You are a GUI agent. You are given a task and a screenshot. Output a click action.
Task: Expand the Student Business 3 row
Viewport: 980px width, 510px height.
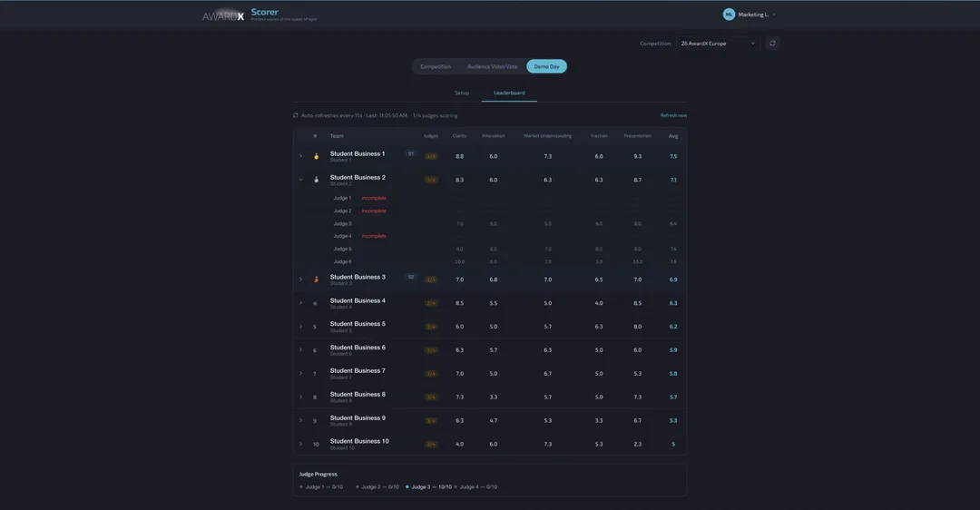click(x=300, y=280)
